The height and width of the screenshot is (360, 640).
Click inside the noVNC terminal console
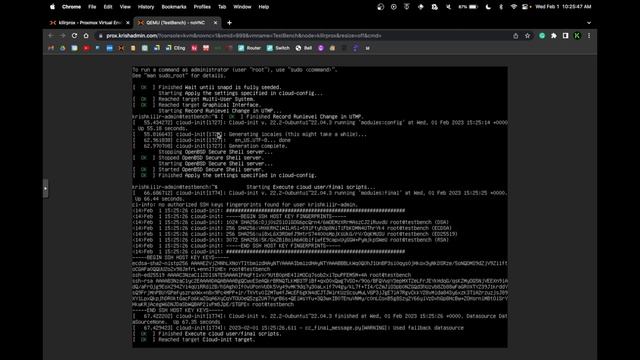click(x=320, y=207)
